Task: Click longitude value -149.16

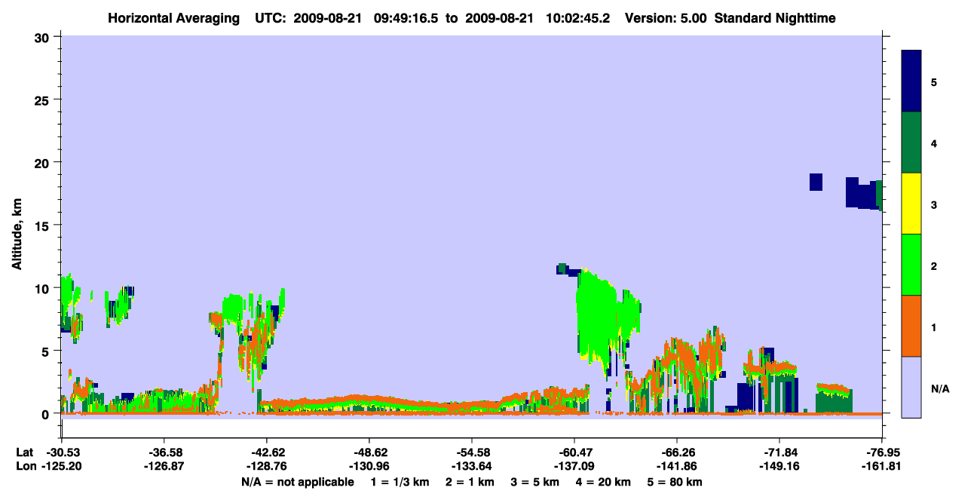Action: [779, 467]
